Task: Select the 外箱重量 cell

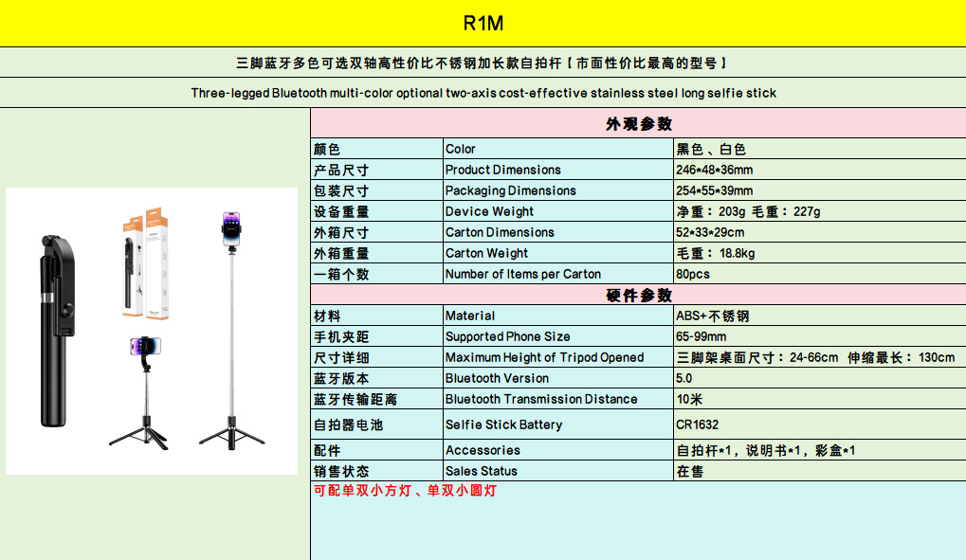Action: (377, 253)
